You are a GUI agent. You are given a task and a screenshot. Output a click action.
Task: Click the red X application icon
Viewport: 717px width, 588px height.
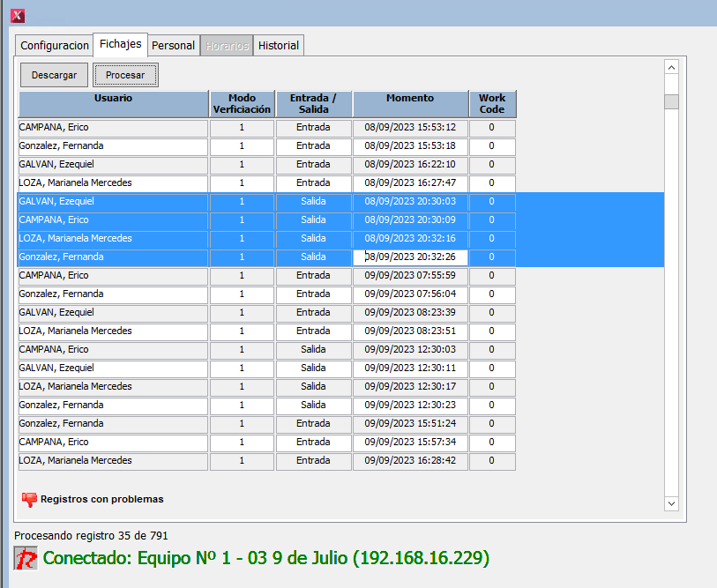pyautogui.click(x=17, y=15)
